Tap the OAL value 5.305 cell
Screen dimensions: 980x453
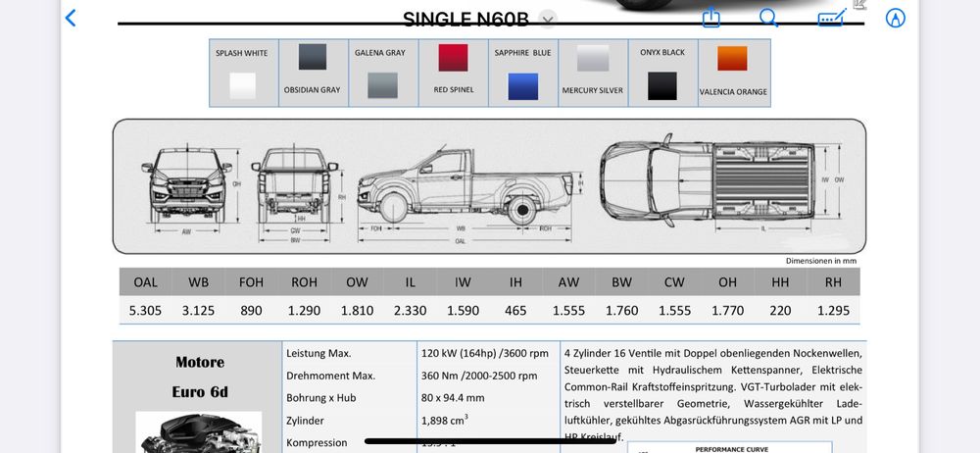click(x=145, y=310)
